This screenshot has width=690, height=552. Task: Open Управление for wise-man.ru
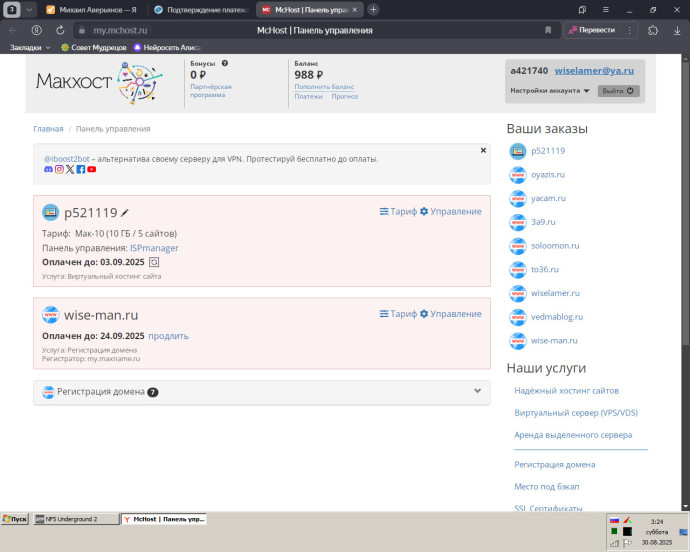click(451, 314)
